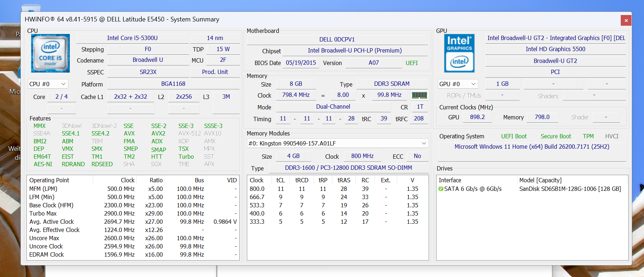Select the Base Clock (HFM) row
Image resolution: width=644 pixels, height=277 pixels.
point(133,206)
